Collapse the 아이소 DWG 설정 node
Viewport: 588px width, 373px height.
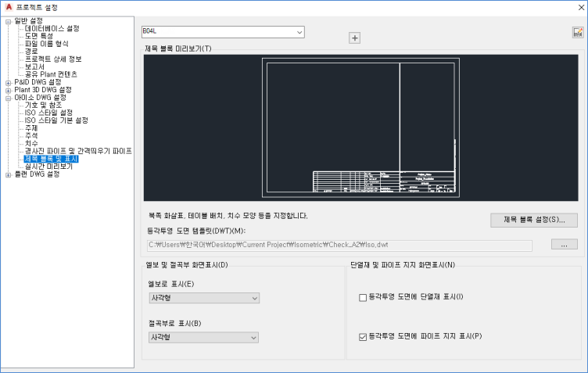click(x=9, y=99)
